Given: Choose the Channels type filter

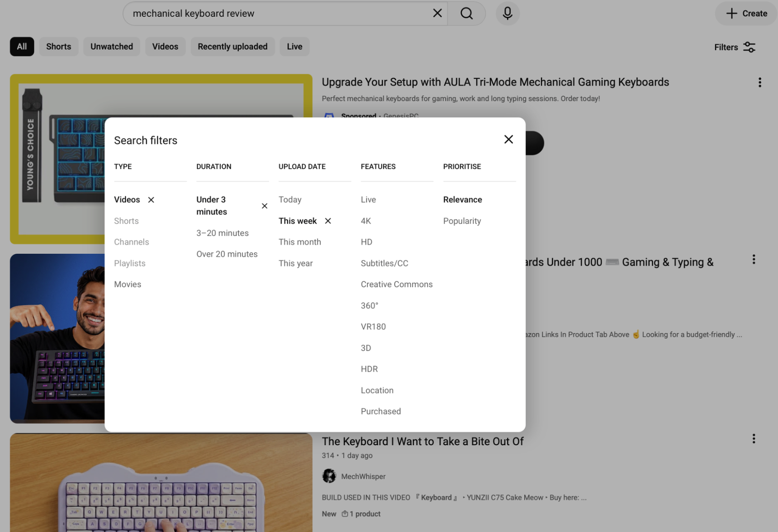Looking at the screenshot, I should pyautogui.click(x=131, y=242).
